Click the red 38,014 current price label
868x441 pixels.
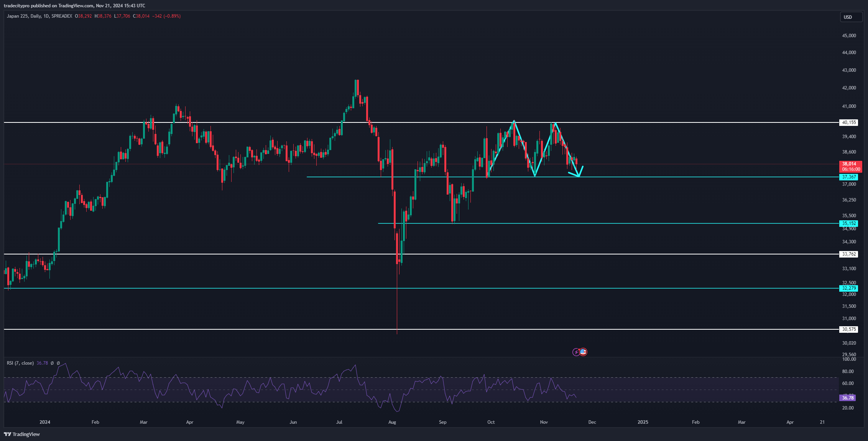[x=849, y=164]
